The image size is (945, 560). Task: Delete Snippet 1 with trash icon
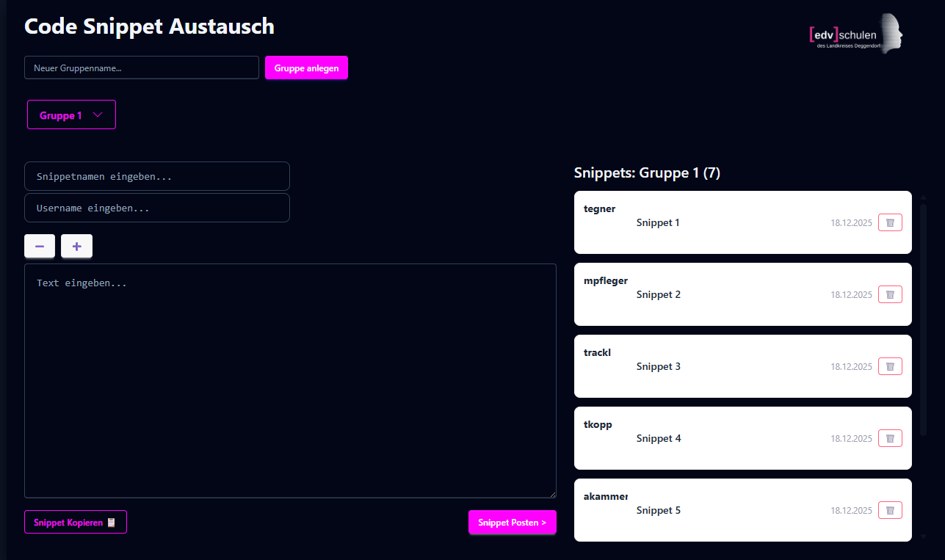[x=890, y=222]
